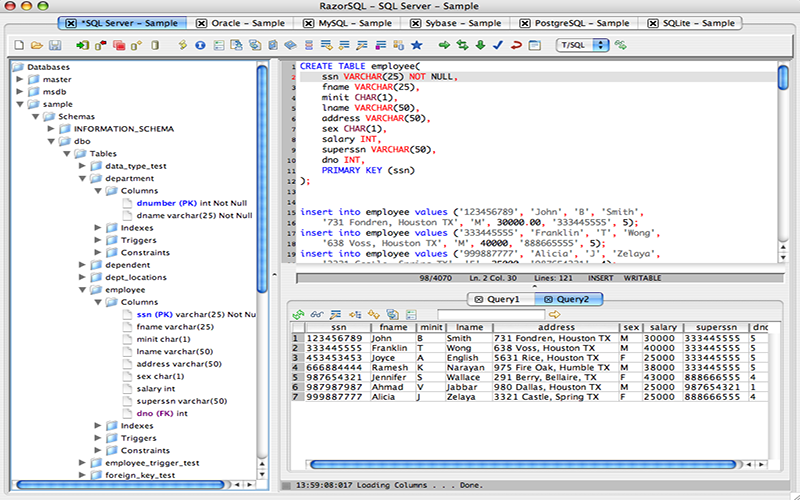Click the green right arrow execute icon
Image resolution: width=800 pixels, height=500 pixels.
444,45
